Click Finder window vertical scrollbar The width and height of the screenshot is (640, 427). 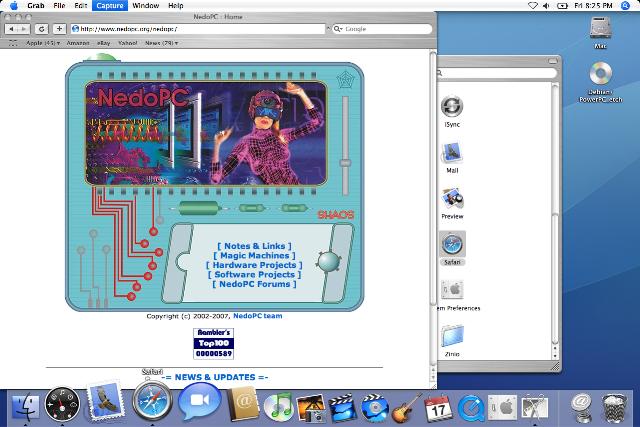(555, 216)
